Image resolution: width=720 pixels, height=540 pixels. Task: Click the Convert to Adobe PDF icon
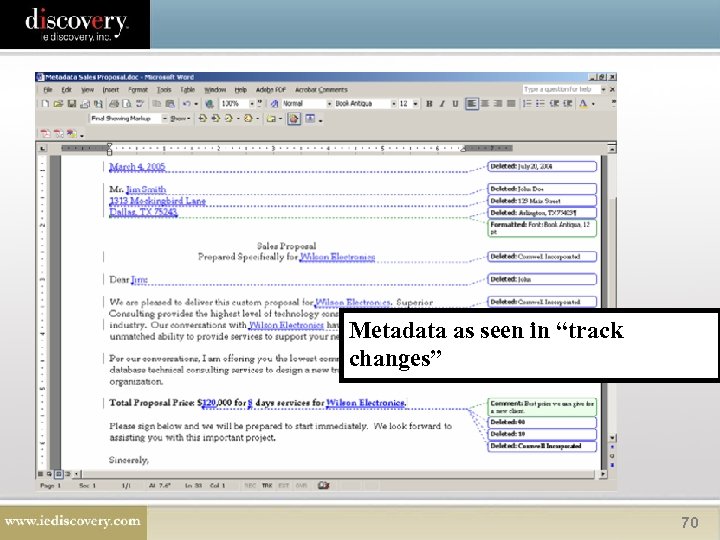(45, 134)
